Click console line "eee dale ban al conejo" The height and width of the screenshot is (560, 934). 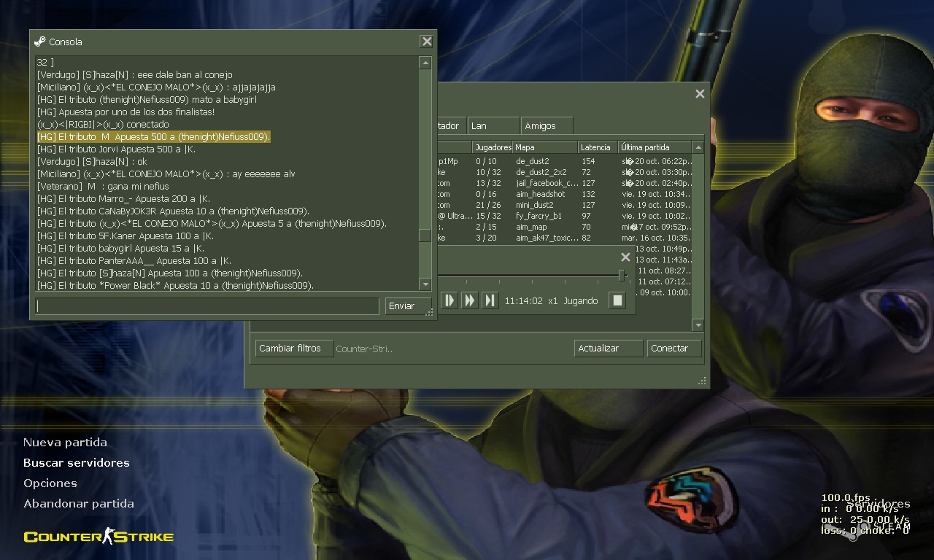(x=134, y=75)
